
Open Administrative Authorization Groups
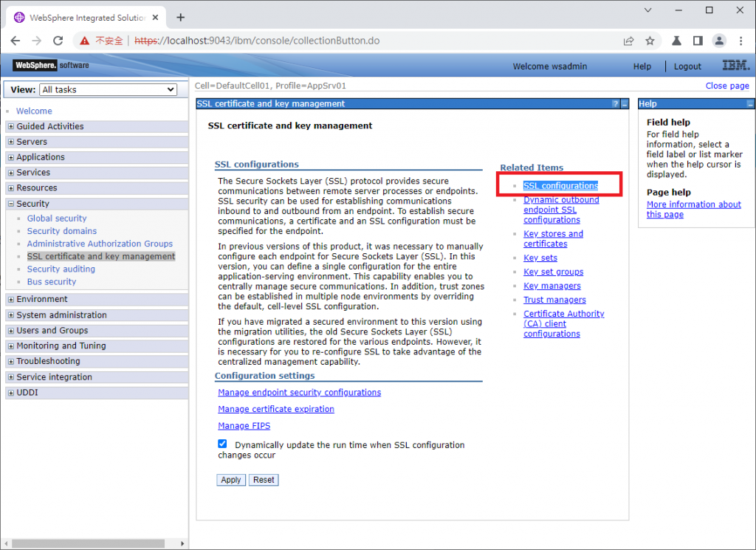pyautogui.click(x=100, y=244)
